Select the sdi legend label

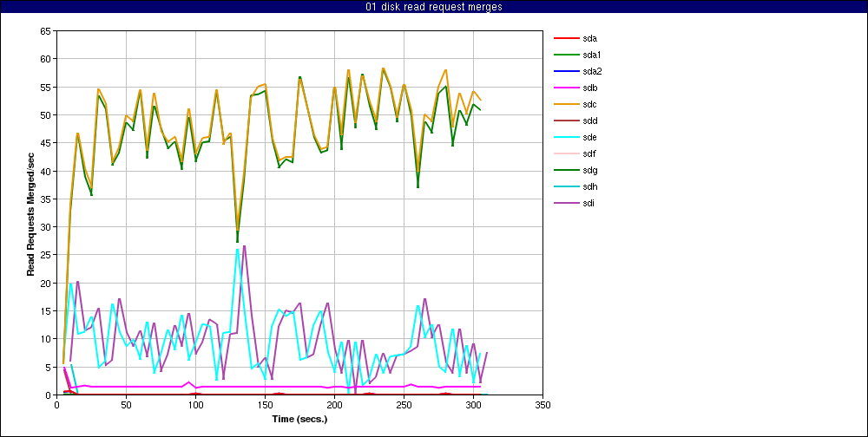point(589,203)
